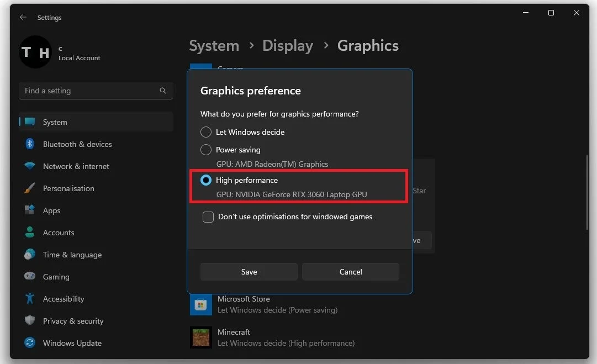Save the graphics preference

[249, 272]
